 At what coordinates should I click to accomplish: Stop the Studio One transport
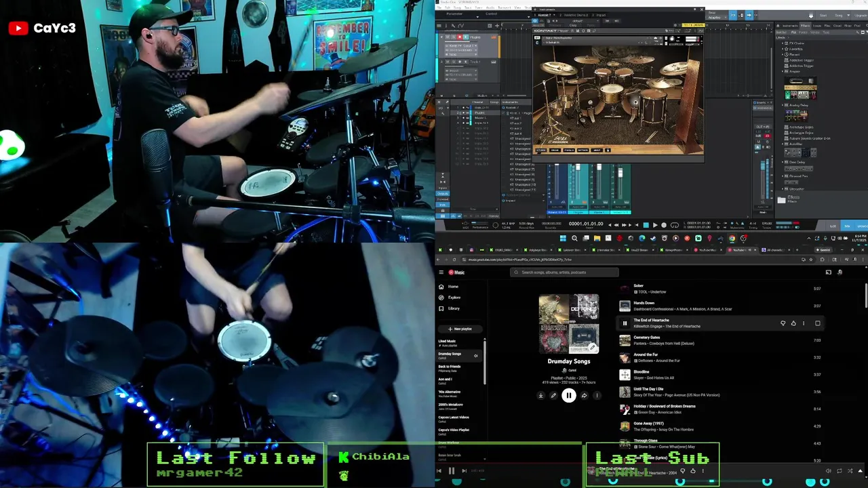(x=646, y=225)
